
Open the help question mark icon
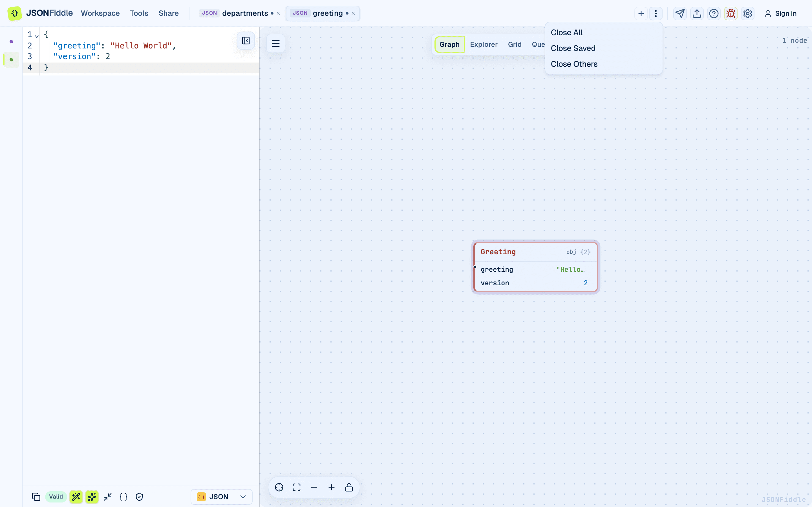tap(714, 14)
